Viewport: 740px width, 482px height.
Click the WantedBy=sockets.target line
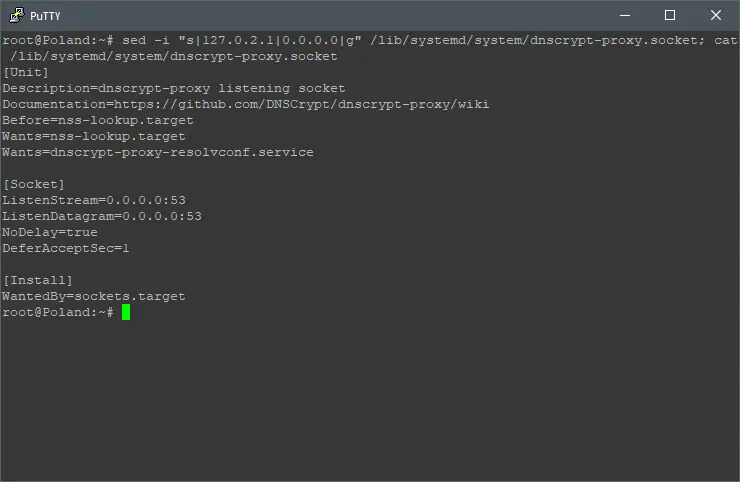click(x=94, y=296)
